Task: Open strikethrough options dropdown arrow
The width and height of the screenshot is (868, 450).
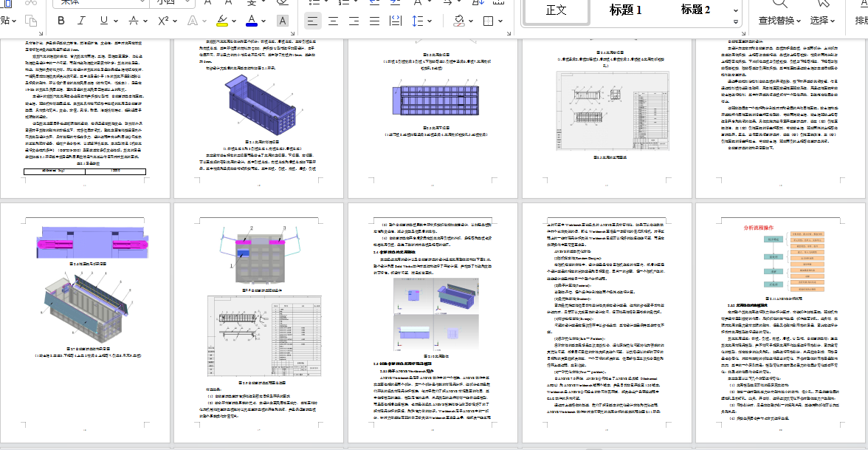Action: tap(145, 21)
